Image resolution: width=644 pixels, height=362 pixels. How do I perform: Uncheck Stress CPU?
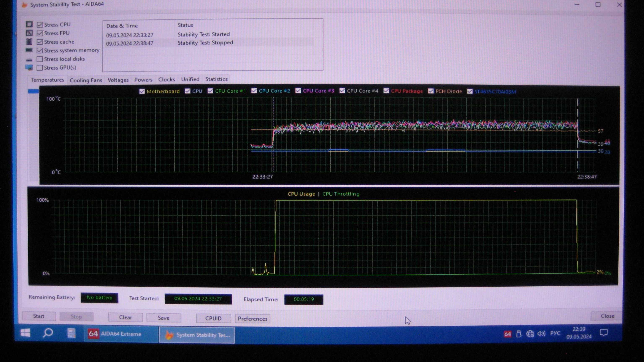(40, 25)
